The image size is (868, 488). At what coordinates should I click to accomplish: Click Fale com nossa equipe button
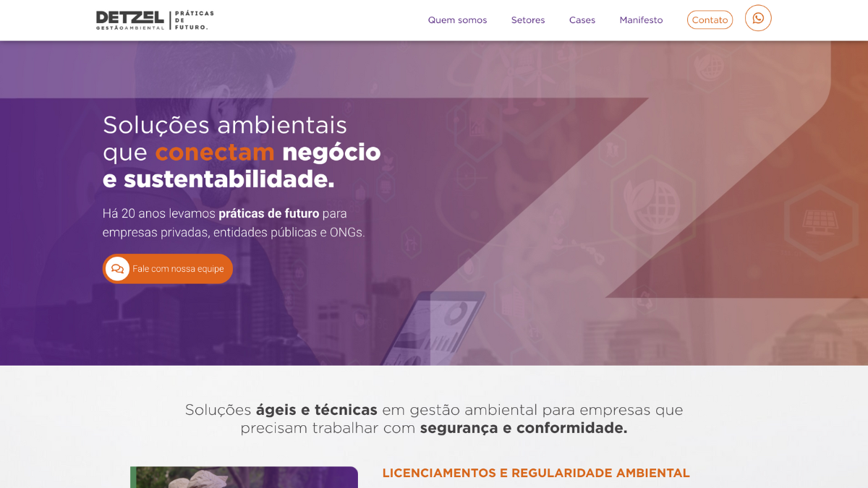[168, 269]
